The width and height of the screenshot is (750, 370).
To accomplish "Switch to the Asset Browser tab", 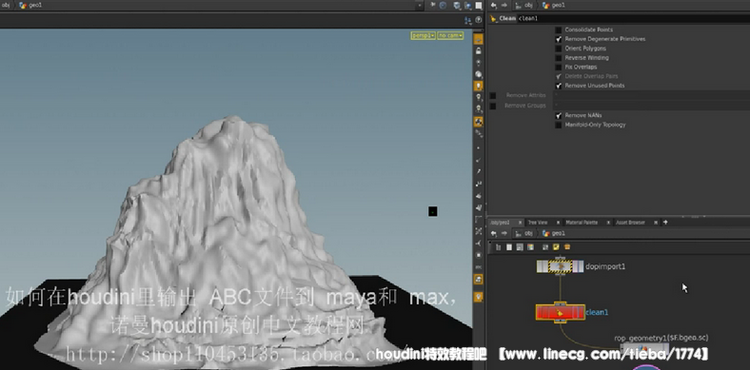I will [x=630, y=222].
